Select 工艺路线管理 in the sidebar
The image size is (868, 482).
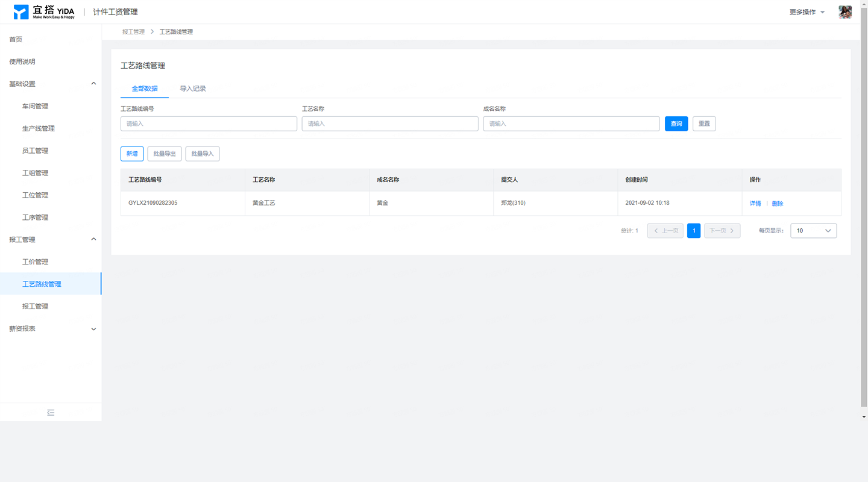51,284
